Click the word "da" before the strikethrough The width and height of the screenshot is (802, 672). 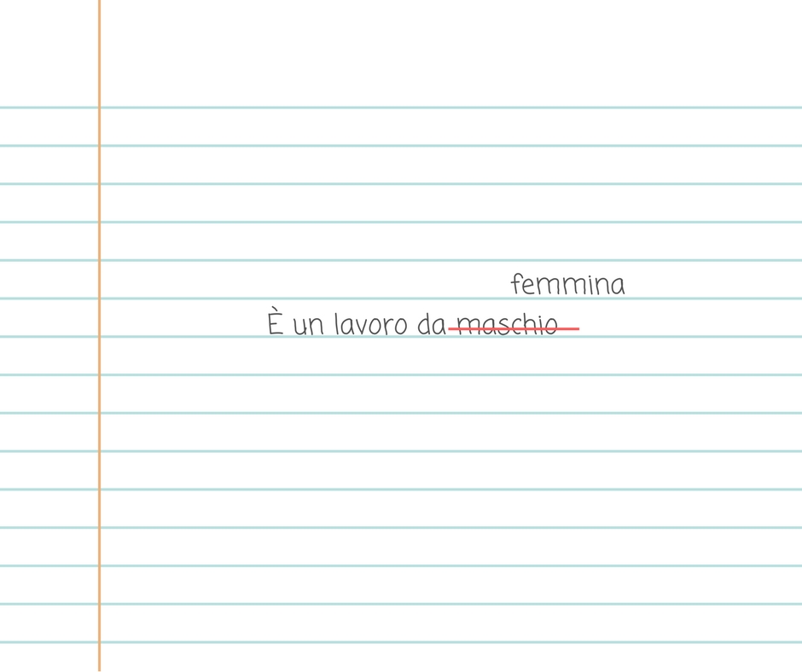click(432, 324)
